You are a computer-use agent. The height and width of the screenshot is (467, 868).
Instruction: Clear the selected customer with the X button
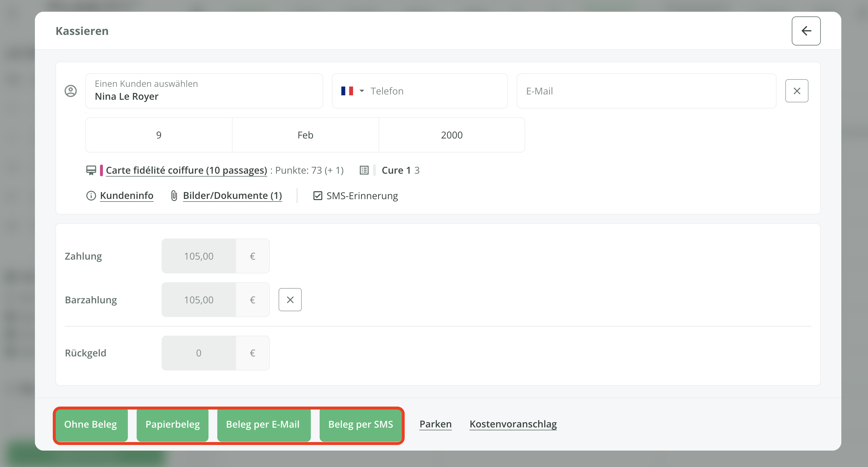(796, 91)
